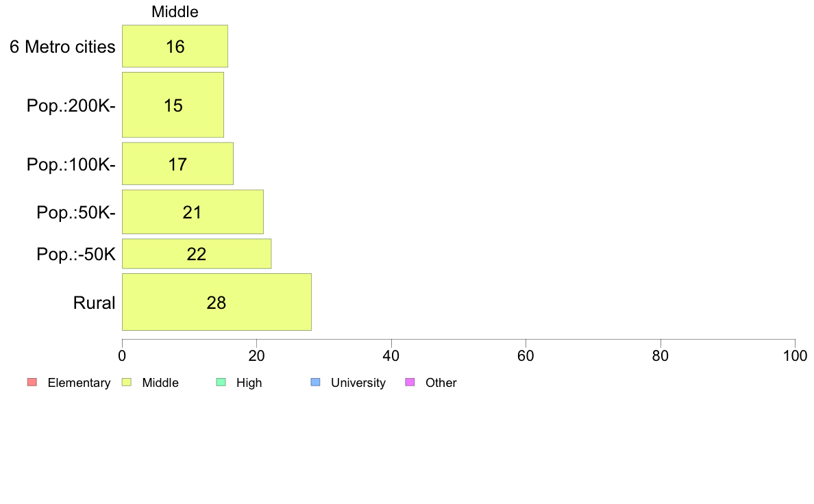Click the High legend label

point(249,383)
